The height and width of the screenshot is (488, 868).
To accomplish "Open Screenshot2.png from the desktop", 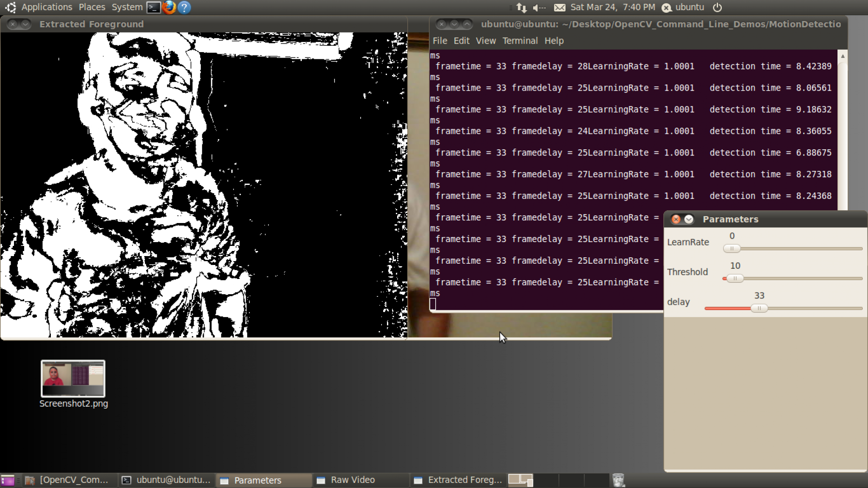I will pyautogui.click(x=72, y=379).
